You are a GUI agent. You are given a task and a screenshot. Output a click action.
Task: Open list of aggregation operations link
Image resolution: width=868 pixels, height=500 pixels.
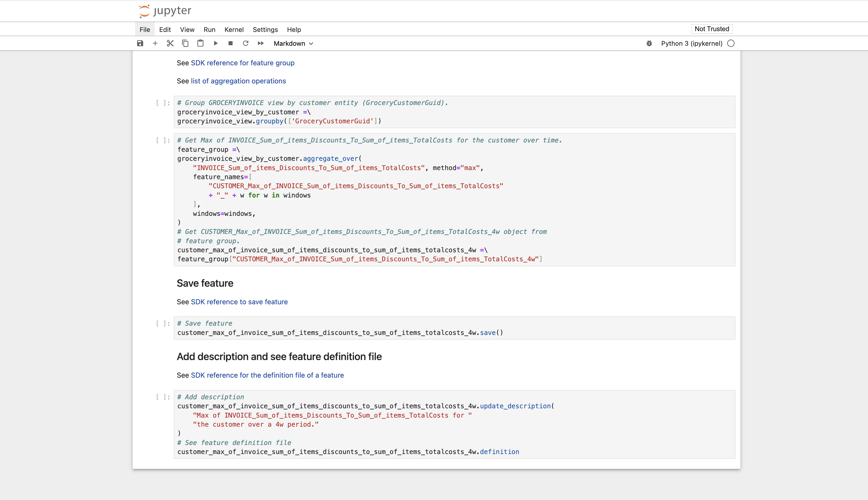click(239, 81)
